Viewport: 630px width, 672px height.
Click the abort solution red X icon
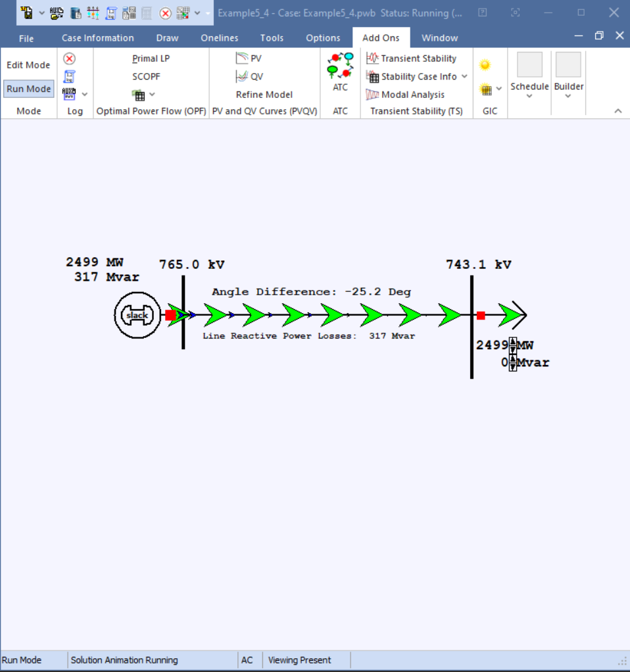tap(68, 58)
